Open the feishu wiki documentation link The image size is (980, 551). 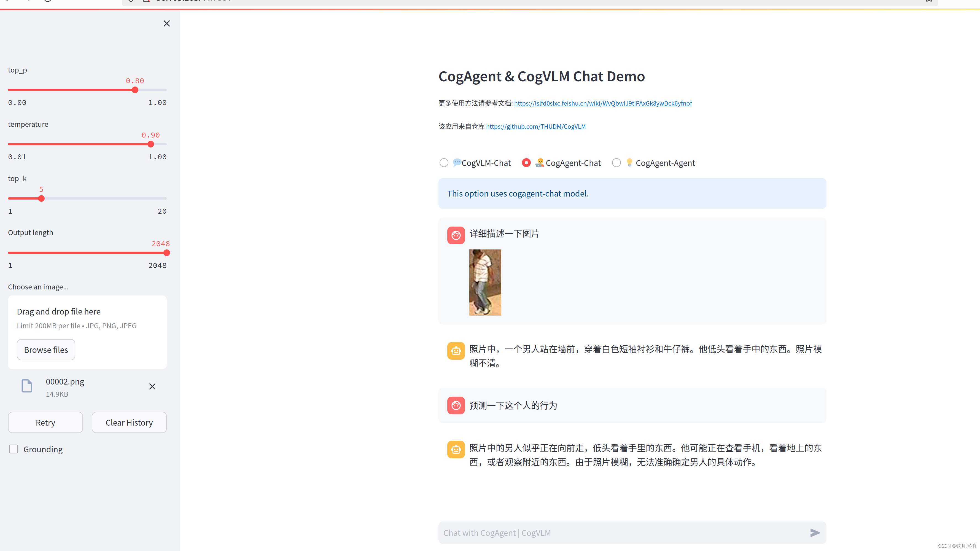coord(603,103)
